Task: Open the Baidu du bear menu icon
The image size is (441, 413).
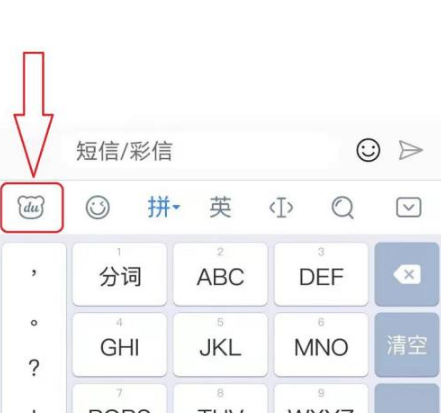Action: [31, 207]
